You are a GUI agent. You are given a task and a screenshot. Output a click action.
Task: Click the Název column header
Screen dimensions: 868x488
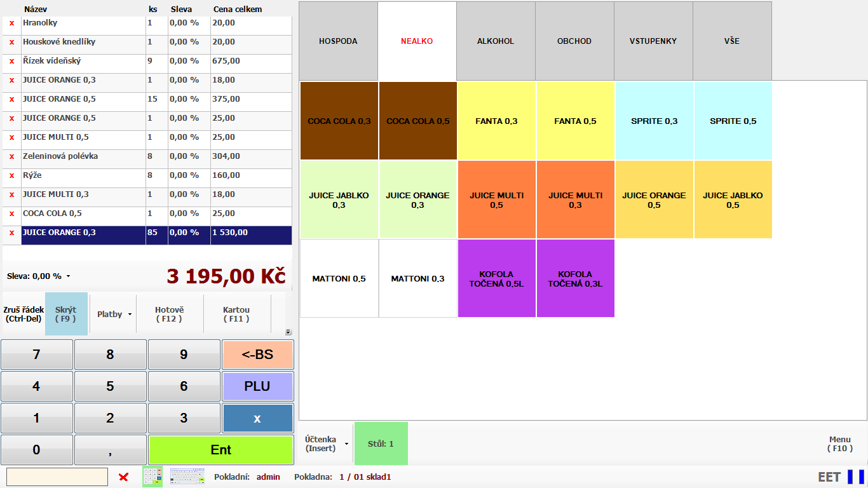(36, 10)
